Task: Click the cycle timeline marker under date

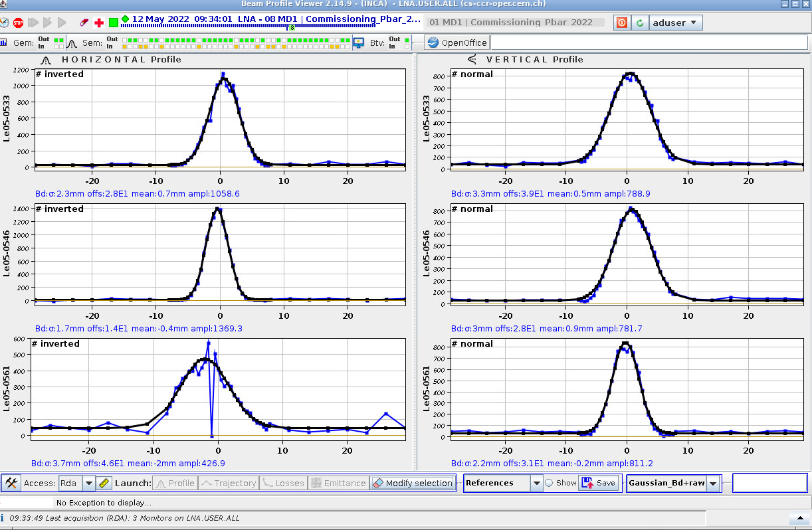Action: [x=291, y=27]
